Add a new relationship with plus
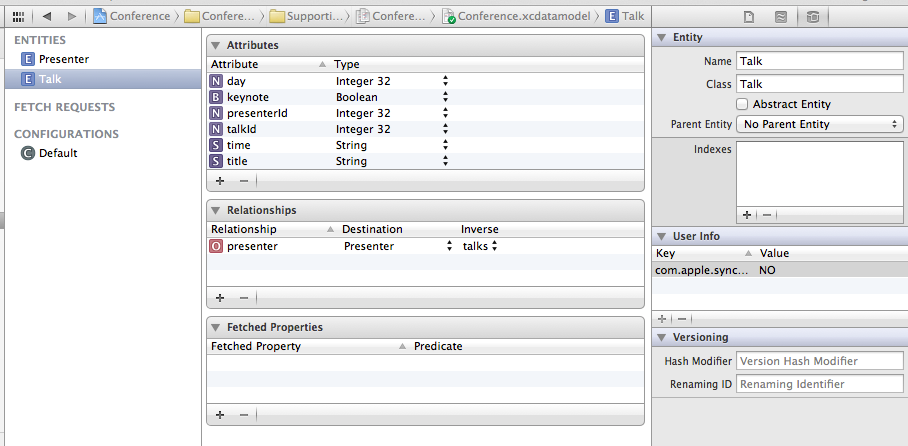The width and height of the screenshot is (908, 446). pyautogui.click(x=219, y=298)
